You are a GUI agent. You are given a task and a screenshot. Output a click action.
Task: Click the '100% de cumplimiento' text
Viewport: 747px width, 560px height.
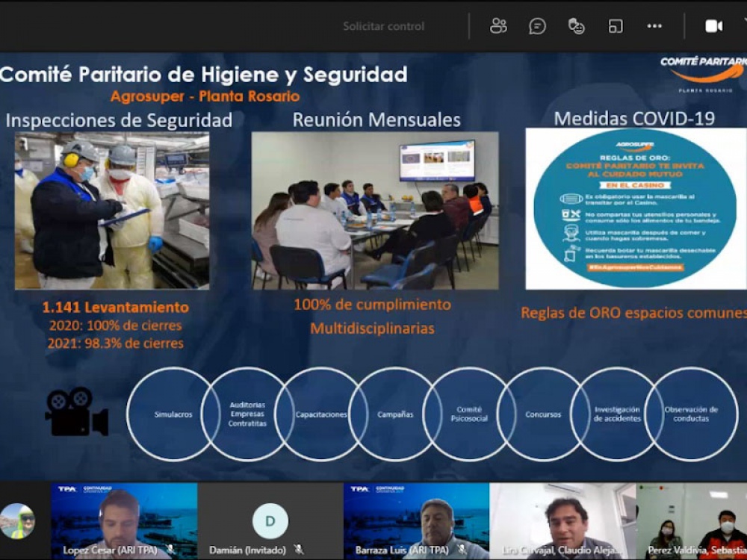[x=373, y=305]
